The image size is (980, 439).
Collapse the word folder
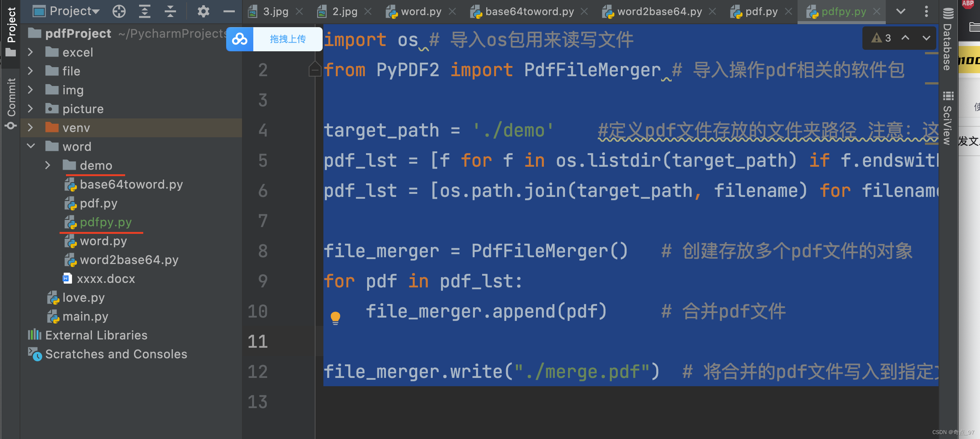click(x=31, y=146)
